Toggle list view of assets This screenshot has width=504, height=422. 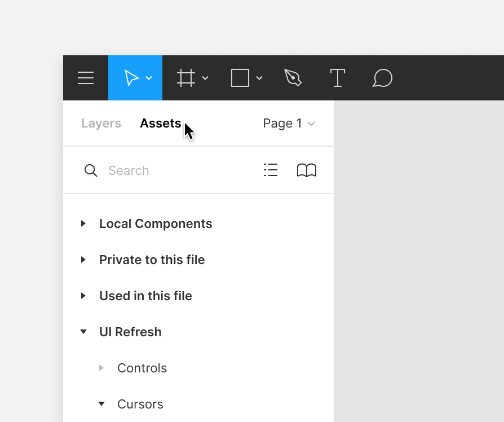[x=271, y=170]
